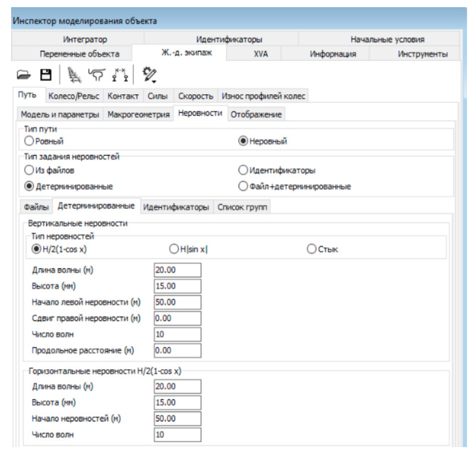This screenshot has height=454, width=476.
Task: Choose the Из файлов radio option
Action: point(29,170)
